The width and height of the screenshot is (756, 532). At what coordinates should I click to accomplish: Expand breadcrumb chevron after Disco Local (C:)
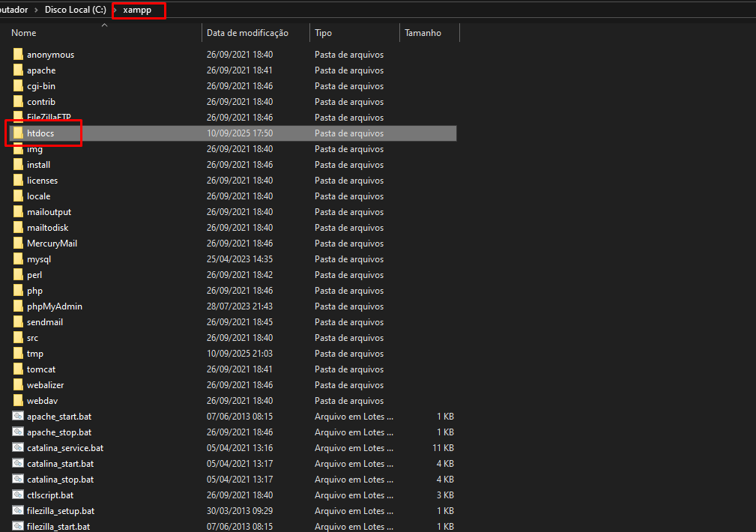coord(115,10)
